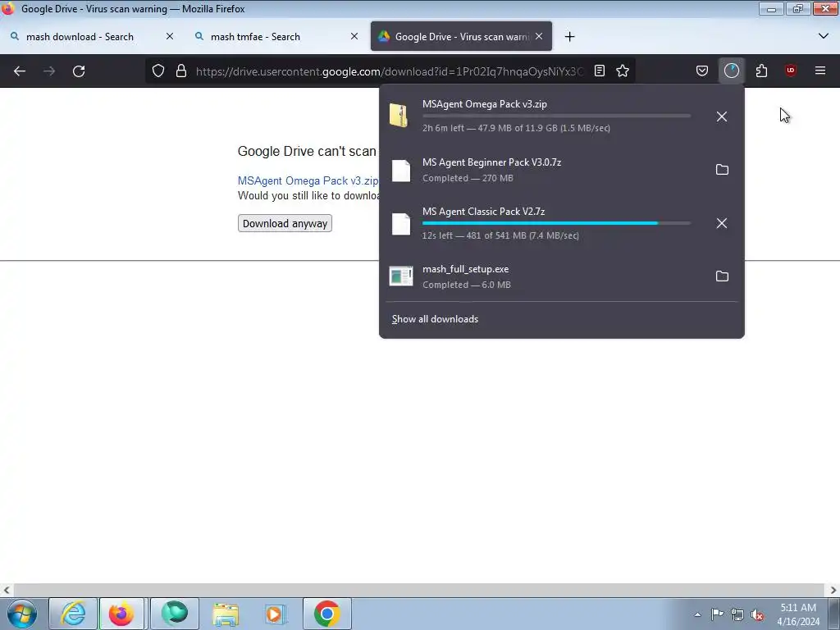Click Download anyway button

coord(285,223)
